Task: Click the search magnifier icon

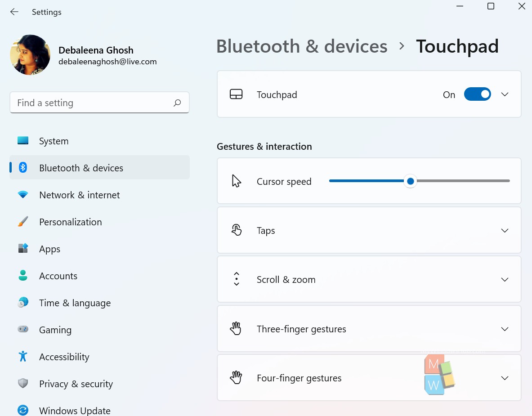Action: [x=177, y=103]
